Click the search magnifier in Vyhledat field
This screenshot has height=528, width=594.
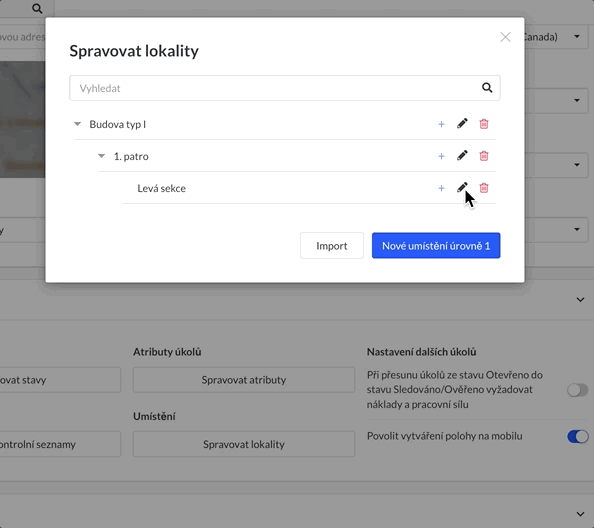coord(487,88)
